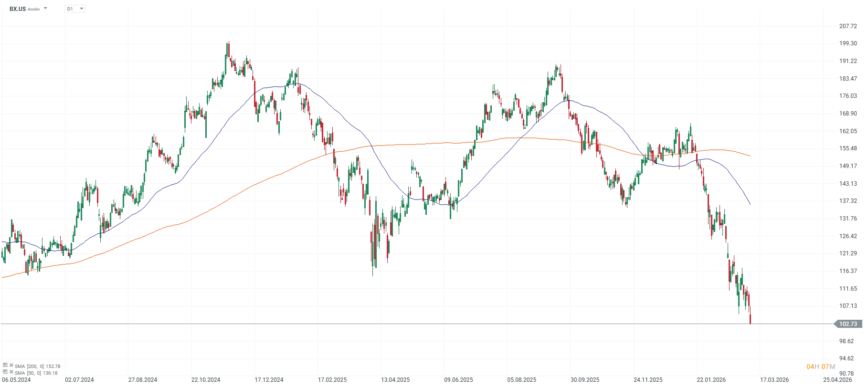Click the BX.US symbol name
The image size is (868, 388).
[x=18, y=9]
